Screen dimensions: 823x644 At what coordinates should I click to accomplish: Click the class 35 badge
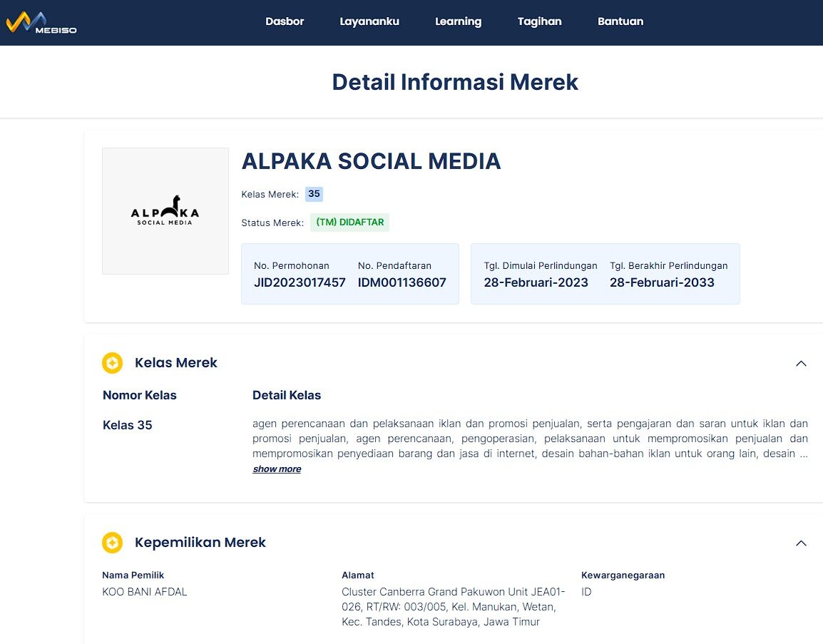point(314,194)
